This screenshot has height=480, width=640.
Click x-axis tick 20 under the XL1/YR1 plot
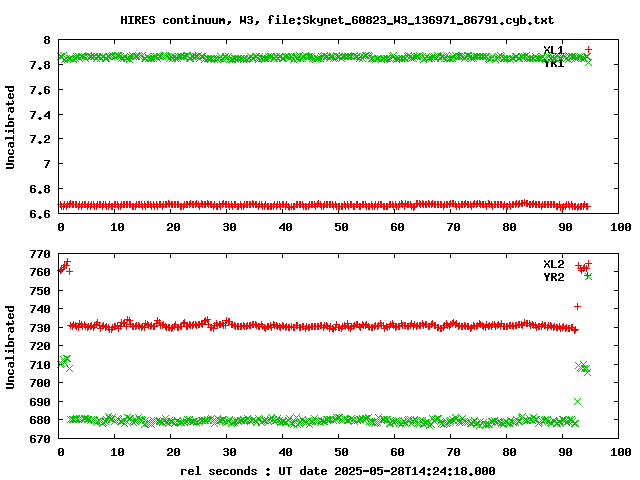coord(173,227)
